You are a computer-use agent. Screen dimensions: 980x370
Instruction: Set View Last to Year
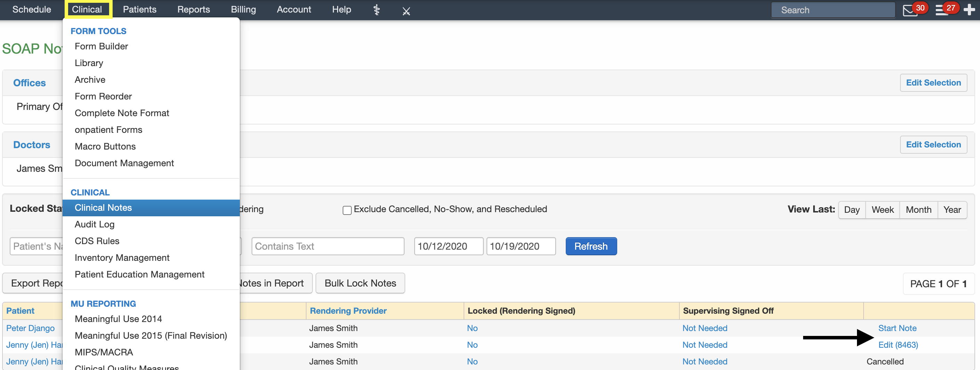[952, 210]
